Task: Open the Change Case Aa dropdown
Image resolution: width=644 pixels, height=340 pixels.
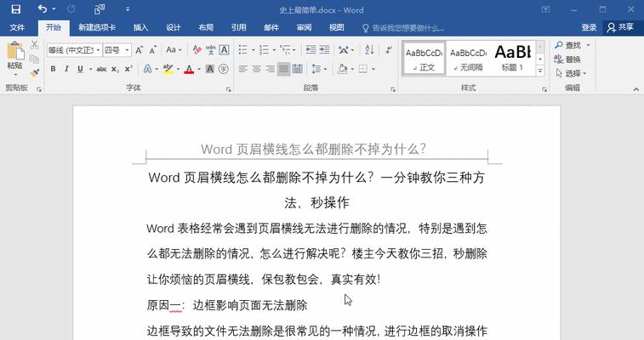Action: pos(174,50)
